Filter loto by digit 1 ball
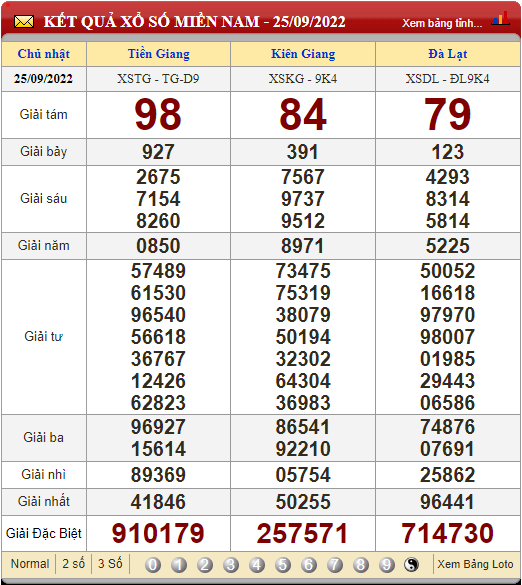The height and width of the screenshot is (585, 522). click(x=179, y=565)
